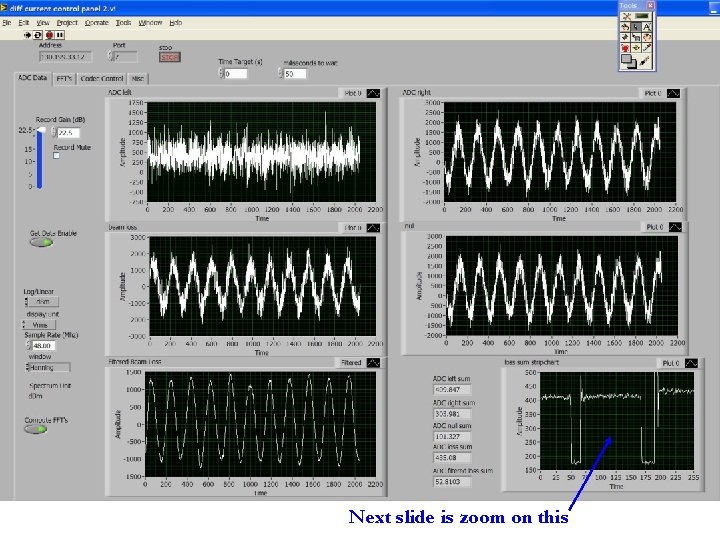Click the Sample Rate stepper arrows
This screenshot has width=720, height=540.
tap(29, 345)
